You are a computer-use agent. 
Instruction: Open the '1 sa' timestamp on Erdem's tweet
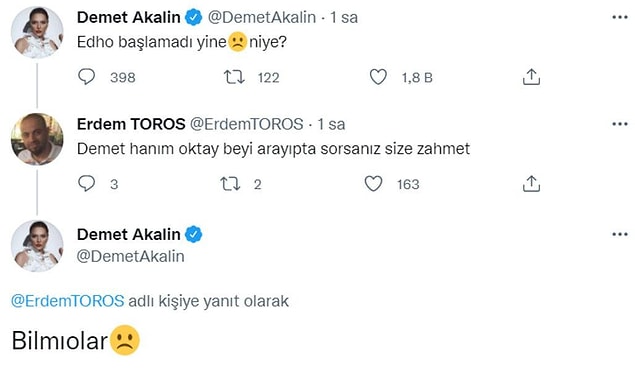point(331,124)
